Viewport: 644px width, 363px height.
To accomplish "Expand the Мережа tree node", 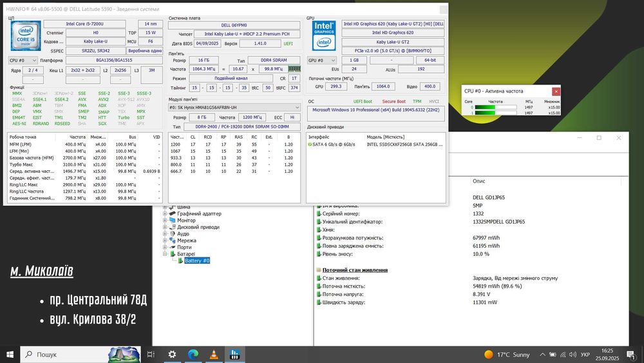I will point(165,240).
